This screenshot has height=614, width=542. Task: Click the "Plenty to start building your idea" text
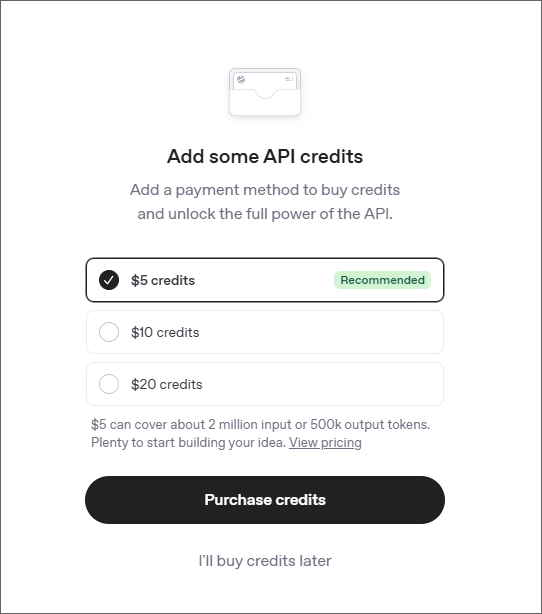(188, 442)
